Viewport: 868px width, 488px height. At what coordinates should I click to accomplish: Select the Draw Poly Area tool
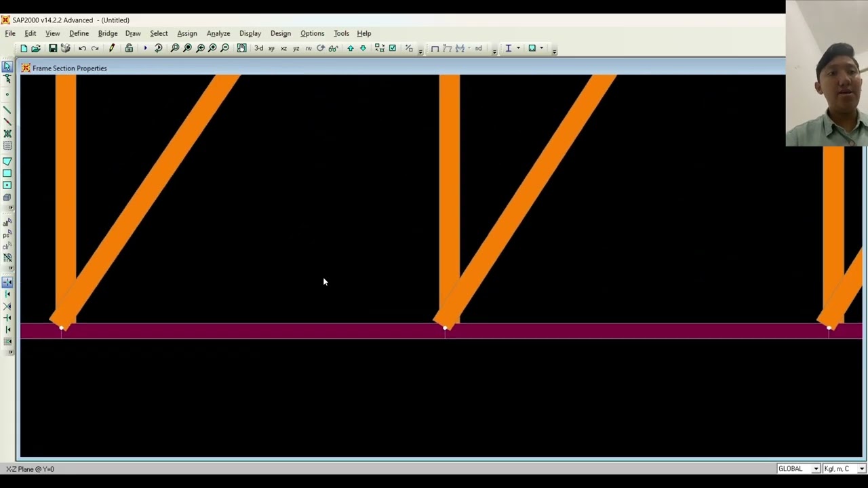[x=7, y=161]
